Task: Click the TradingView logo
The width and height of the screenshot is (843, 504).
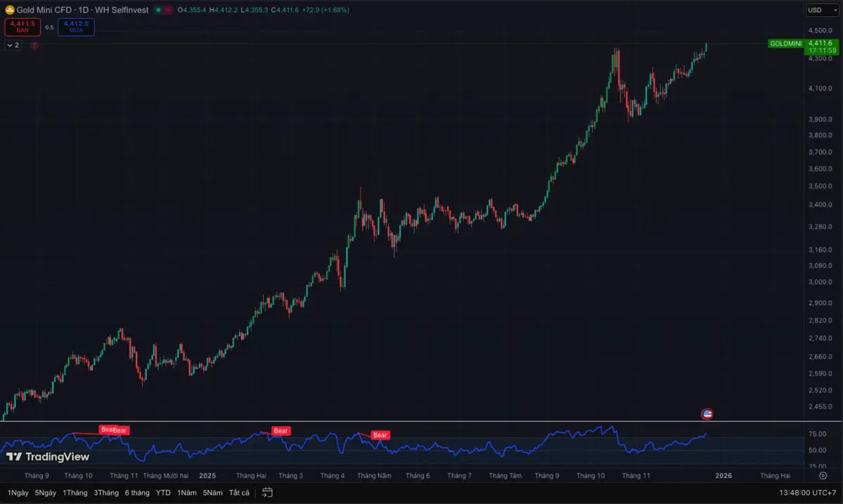Action: [48, 457]
